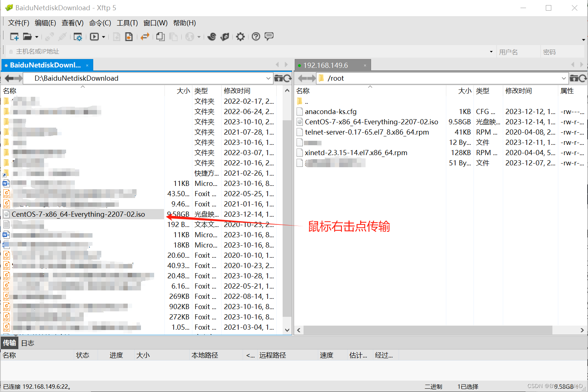
Task: Click the new session icon
Action: [x=14, y=37]
